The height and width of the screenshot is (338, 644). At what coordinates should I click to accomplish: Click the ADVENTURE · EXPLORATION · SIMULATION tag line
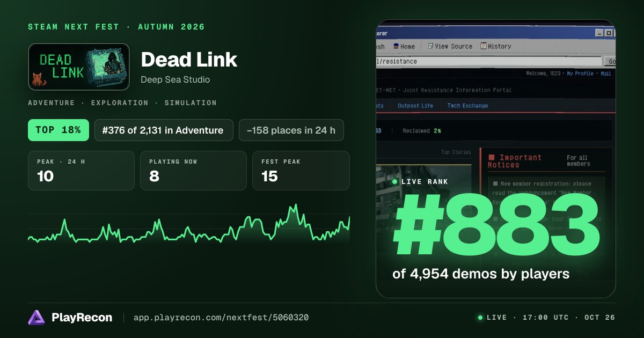pos(122,102)
